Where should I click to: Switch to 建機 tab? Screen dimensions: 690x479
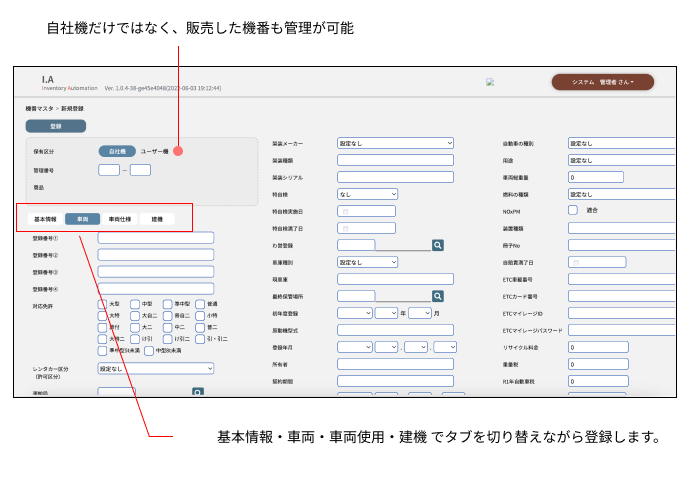click(157, 219)
